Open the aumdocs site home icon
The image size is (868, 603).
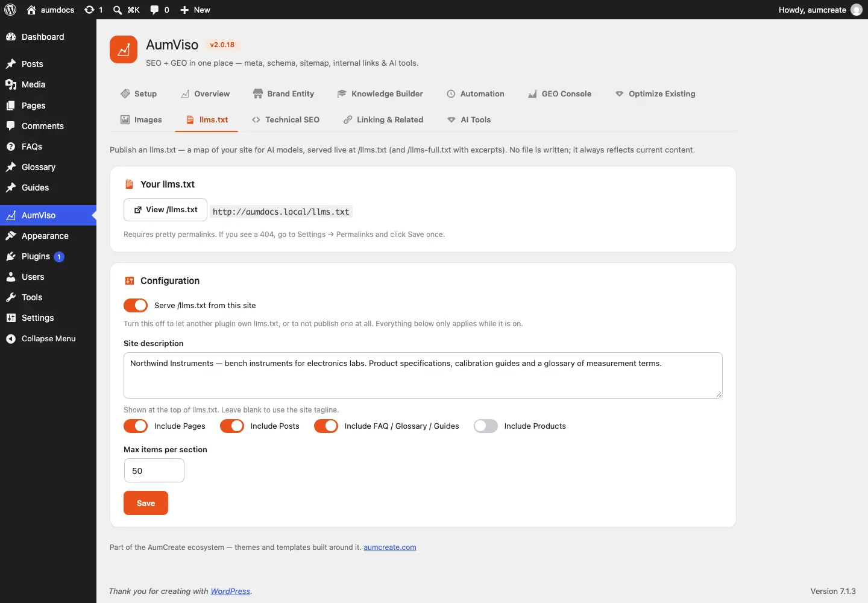[31, 10]
